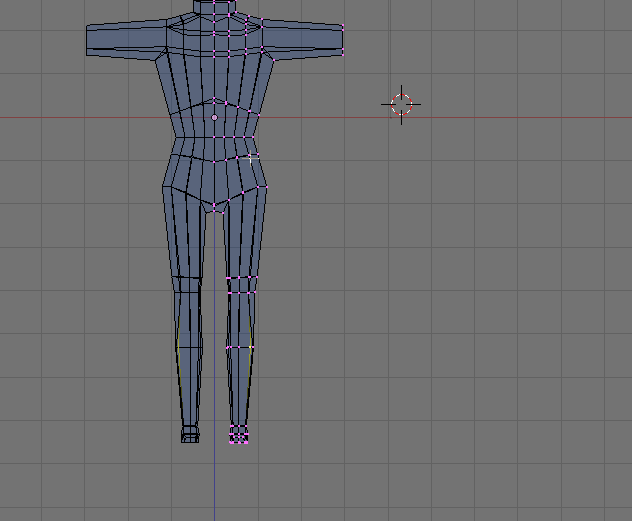
Task: Click the arm tip with pink vertices
Action: point(341,39)
